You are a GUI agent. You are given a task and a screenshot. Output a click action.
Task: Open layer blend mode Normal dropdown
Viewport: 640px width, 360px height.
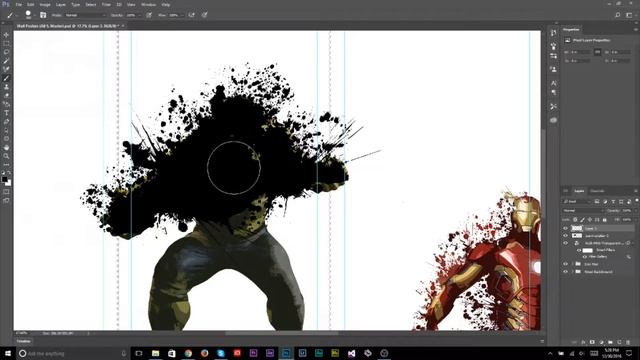[584, 211]
